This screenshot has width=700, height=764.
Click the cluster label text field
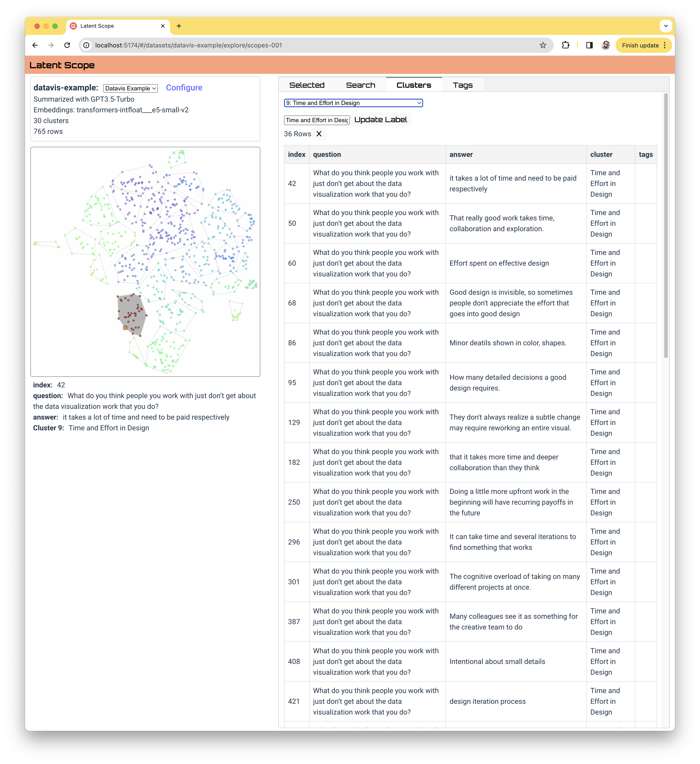pyautogui.click(x=317, y=120)
